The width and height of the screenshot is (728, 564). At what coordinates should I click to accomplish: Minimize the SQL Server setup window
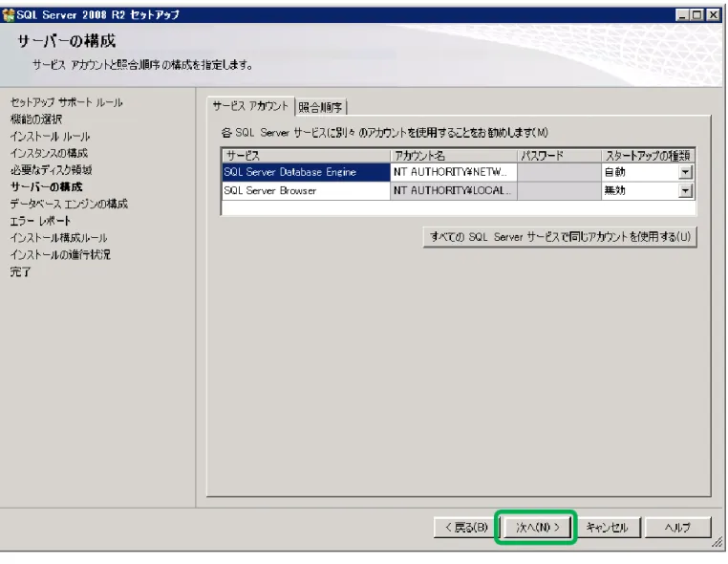point(682,15)
